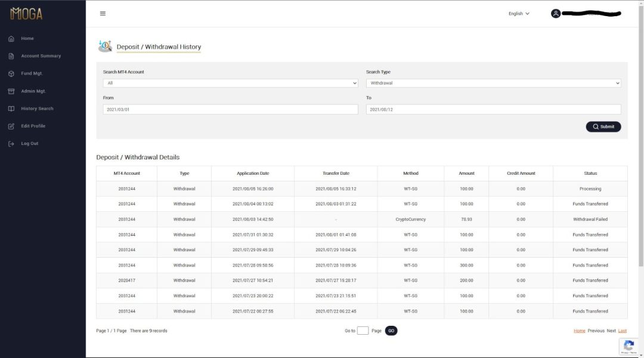This screenshot has height=358, width=644.
Task: Click the Go to page number box
Action: point(363,331)
